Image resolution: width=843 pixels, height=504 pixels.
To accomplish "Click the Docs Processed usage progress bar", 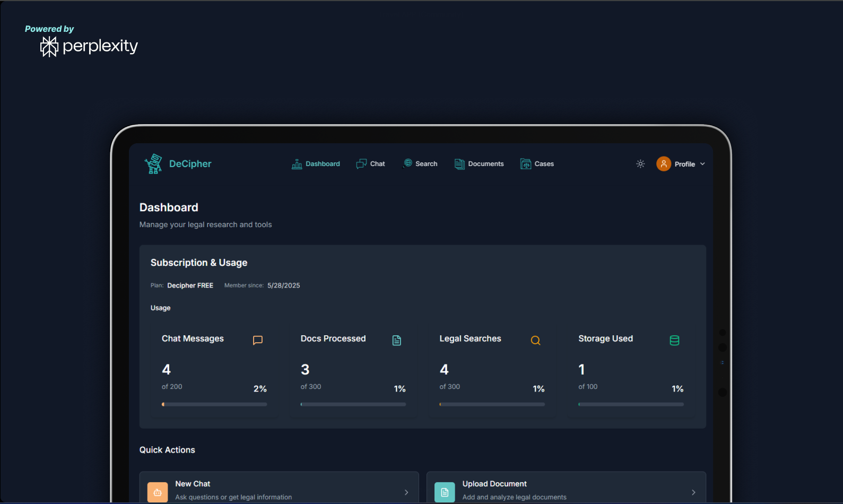I will tap(353, 404).
